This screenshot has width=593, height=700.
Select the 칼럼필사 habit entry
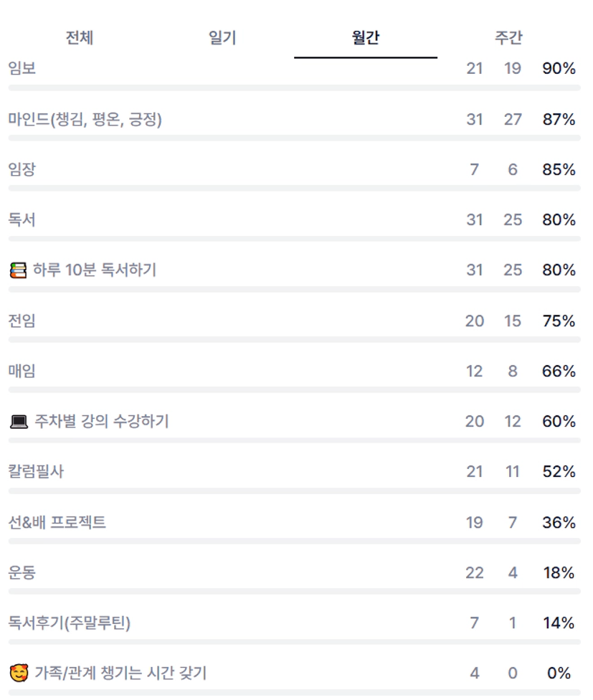[x=36, y=472]
